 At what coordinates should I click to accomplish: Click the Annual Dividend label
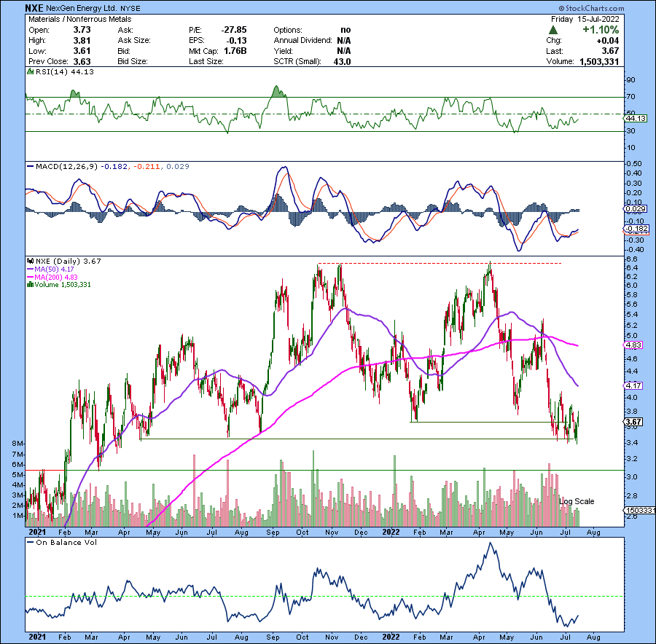(303, 41)
